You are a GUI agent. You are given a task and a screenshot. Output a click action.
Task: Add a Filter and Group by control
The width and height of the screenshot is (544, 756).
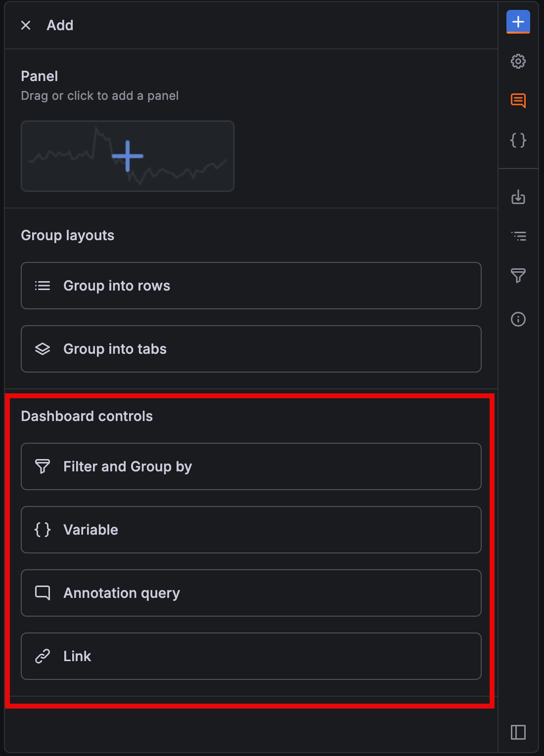(251, 466)
